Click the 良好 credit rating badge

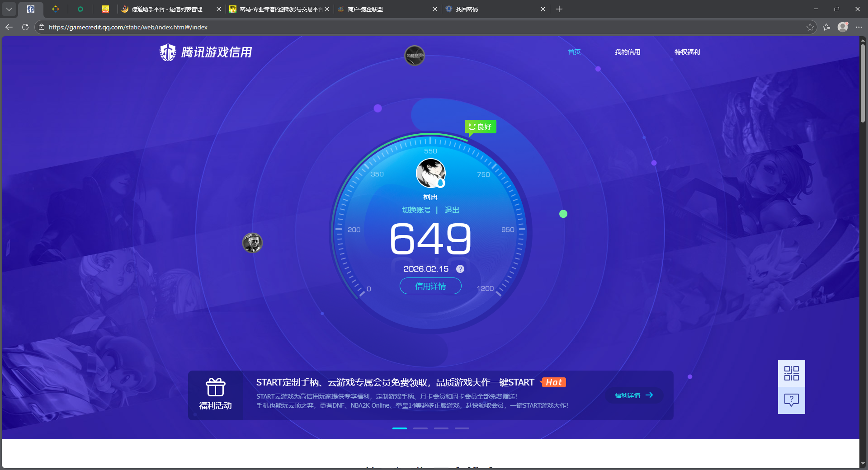pos(481,127)
